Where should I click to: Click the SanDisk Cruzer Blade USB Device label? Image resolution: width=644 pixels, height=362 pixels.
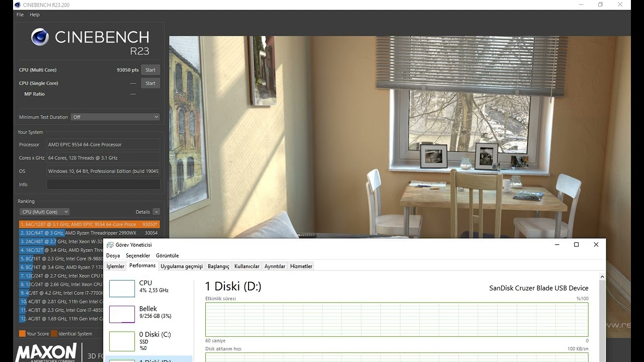click(539, 288)
